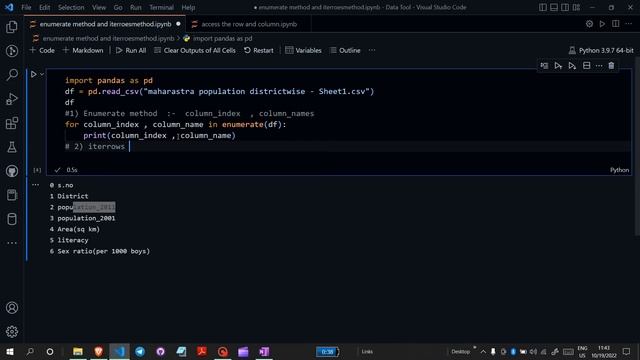Open the Terminal menu

tap(161, 7)
